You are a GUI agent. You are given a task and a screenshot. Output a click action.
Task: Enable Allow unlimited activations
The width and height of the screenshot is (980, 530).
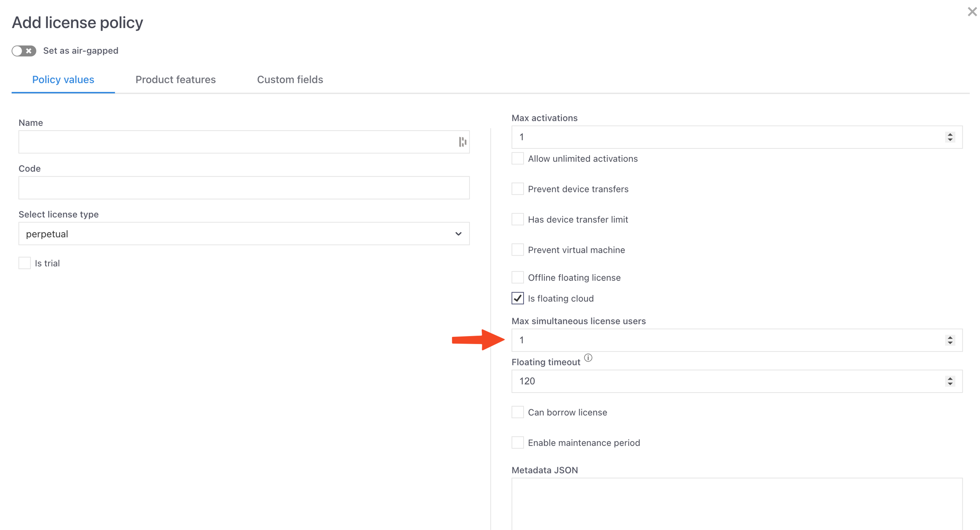518,159
